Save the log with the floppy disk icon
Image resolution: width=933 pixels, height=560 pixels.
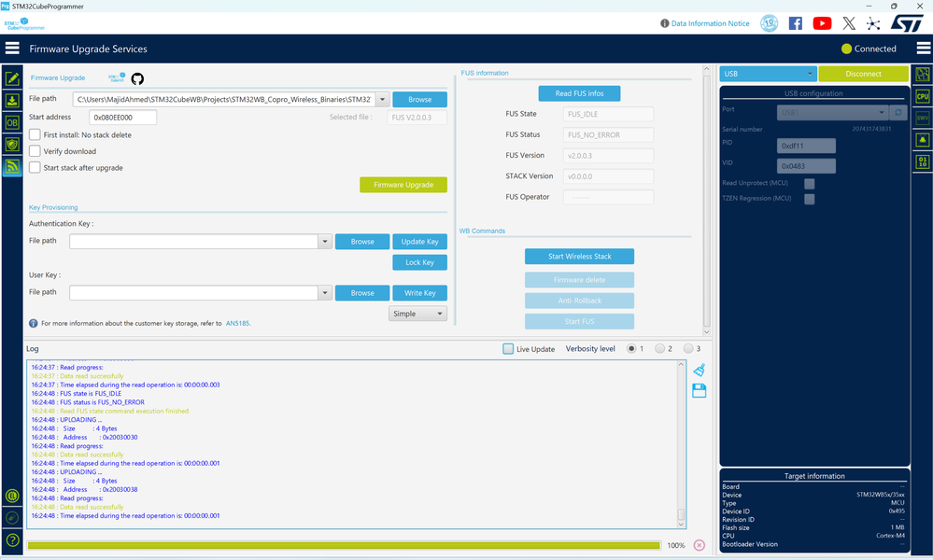point(700,390)
